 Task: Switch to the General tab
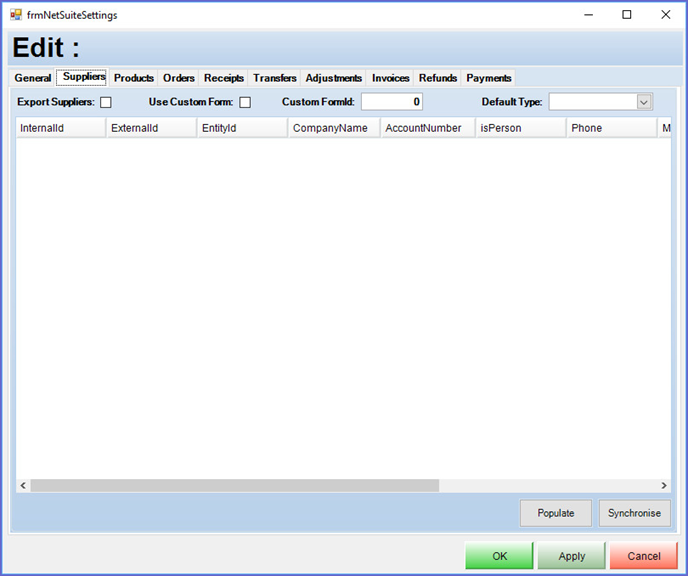[x=33, y=78]
